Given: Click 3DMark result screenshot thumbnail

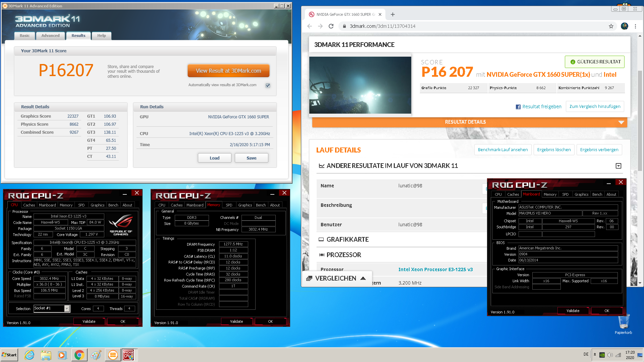Looking at the screenshot, I should 360,85.
